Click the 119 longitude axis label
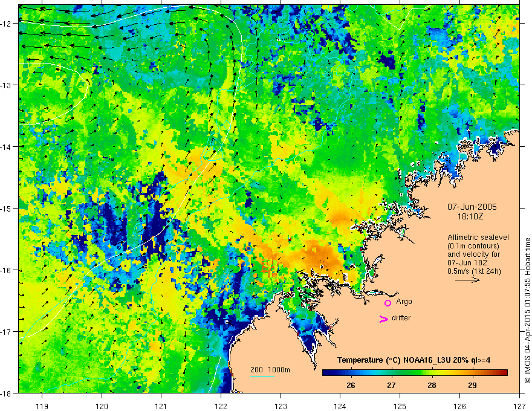532x411 pixels. click(x=42, y=406)
